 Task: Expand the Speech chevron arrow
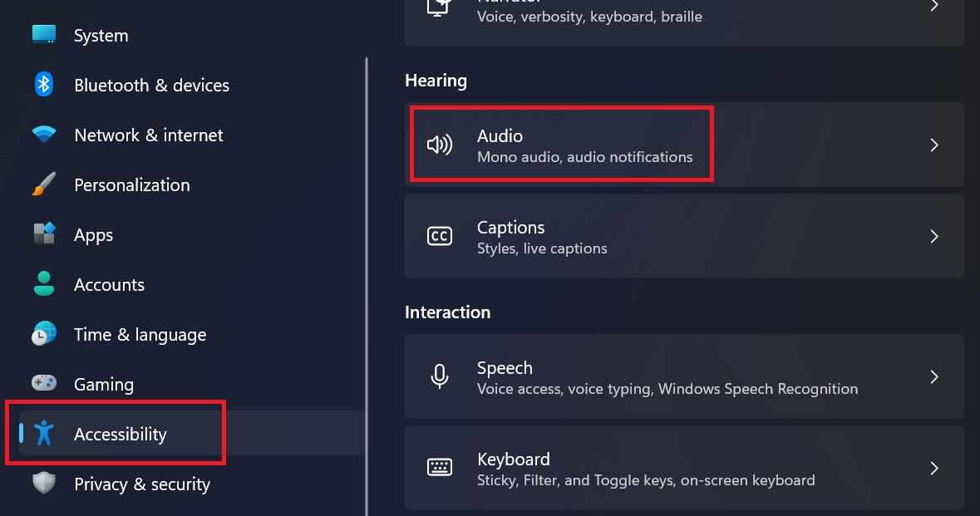pyautogui.click(x=933, y=376)
